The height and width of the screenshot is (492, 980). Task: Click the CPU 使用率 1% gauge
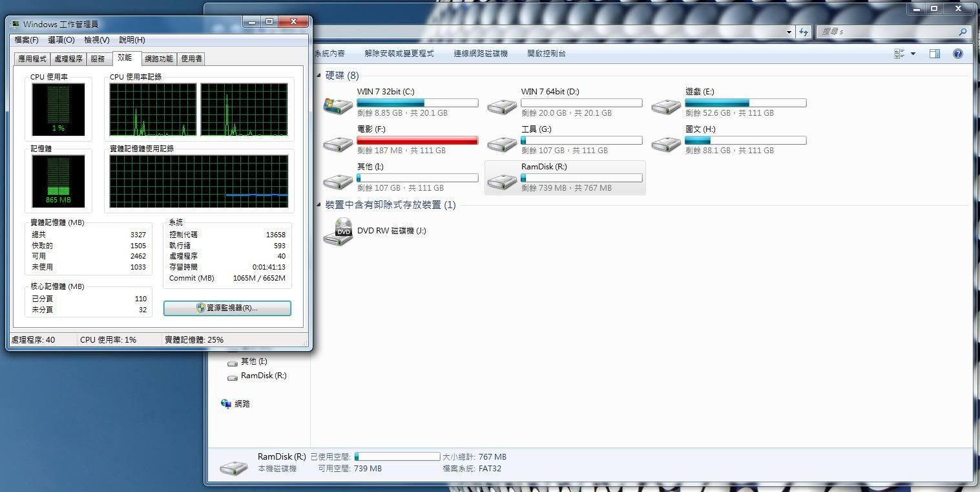tap(59, 109)
